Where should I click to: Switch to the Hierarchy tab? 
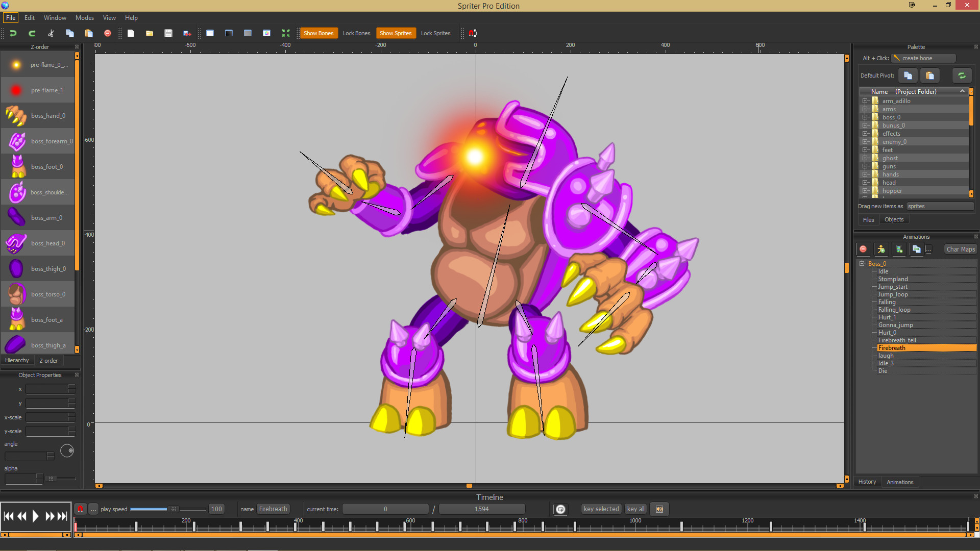coord(17,360)
